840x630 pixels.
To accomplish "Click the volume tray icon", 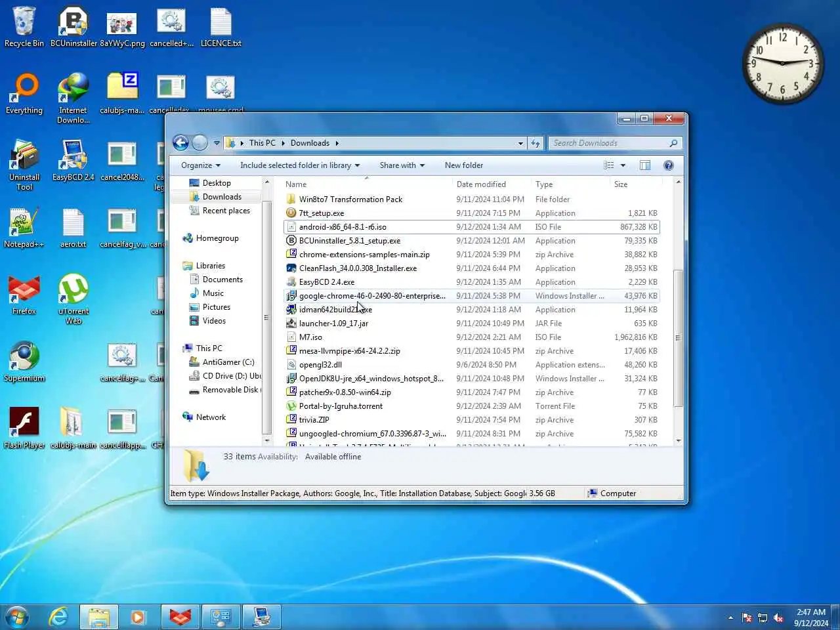I will tap(778, 618).
